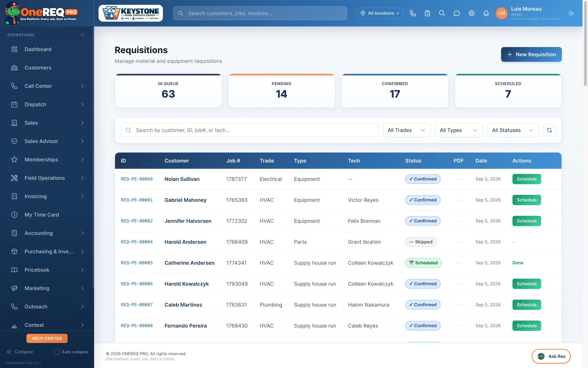Click the Sales building icon
This screenshot has height=368, width=588.
pos(14,123)
